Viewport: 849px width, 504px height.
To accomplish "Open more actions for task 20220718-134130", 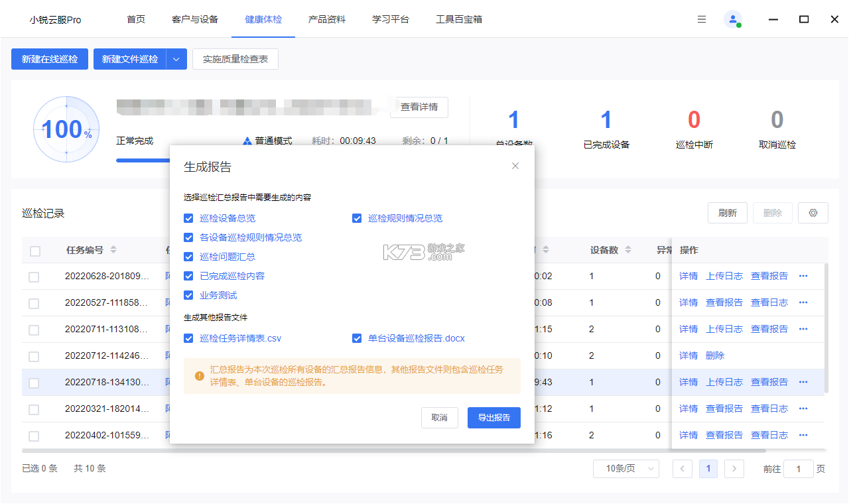I will pyautogui.click(x=803, y=382).
